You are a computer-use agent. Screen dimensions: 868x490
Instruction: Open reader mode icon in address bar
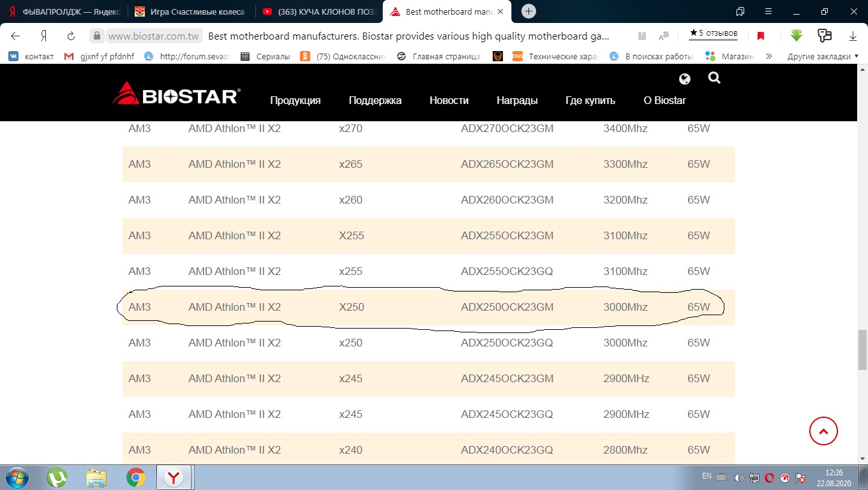click(x=642, y=36)
